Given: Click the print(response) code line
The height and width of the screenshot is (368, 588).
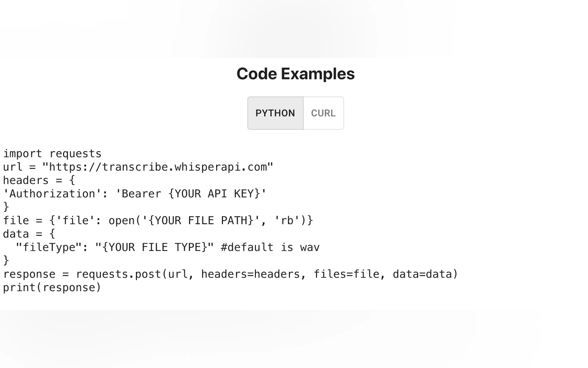Looking at the screenshot, I should (52, 288).
